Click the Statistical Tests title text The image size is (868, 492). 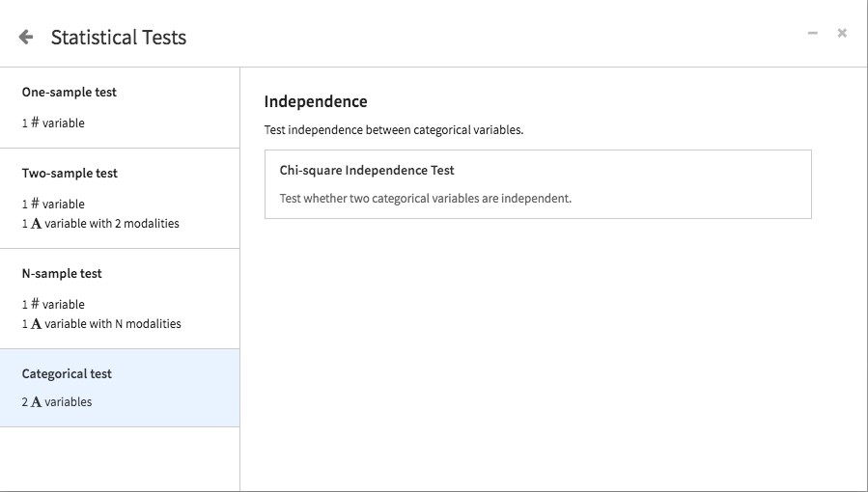pos(119,37)
